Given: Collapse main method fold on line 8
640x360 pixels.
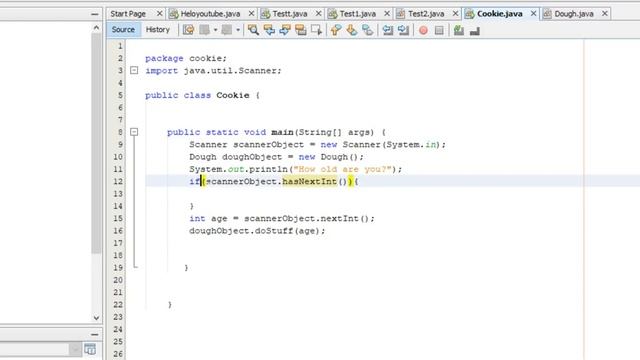Looking at the screenshot, I should pyautogui.click(x=134, y=132).
